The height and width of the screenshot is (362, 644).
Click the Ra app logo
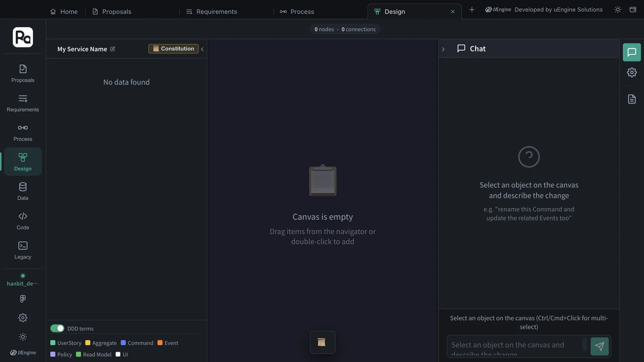point(23,37)
